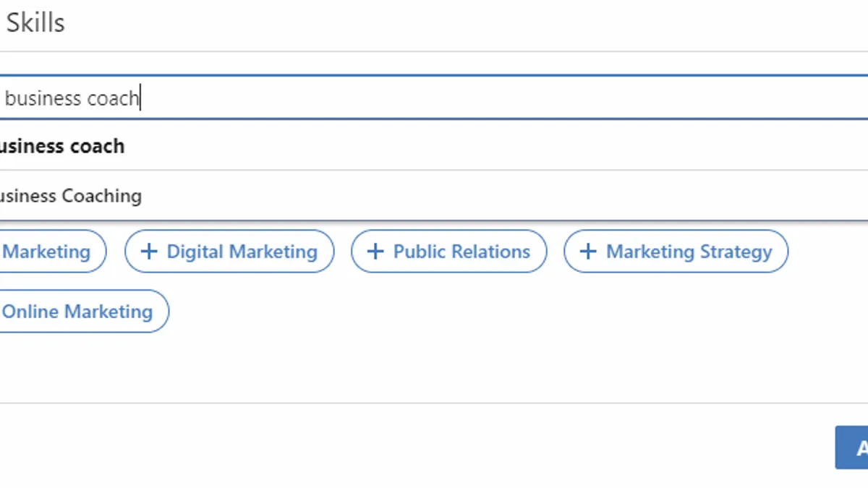Place cursor in the word "business" in input
Image resolution: width=868 pixels, height=488 pixels.
[x=43, y=98]
